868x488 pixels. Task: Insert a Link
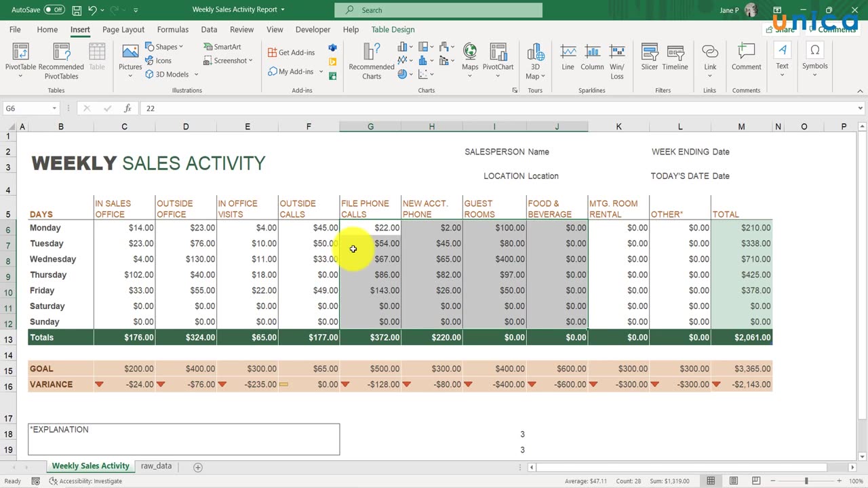point(710,60)
